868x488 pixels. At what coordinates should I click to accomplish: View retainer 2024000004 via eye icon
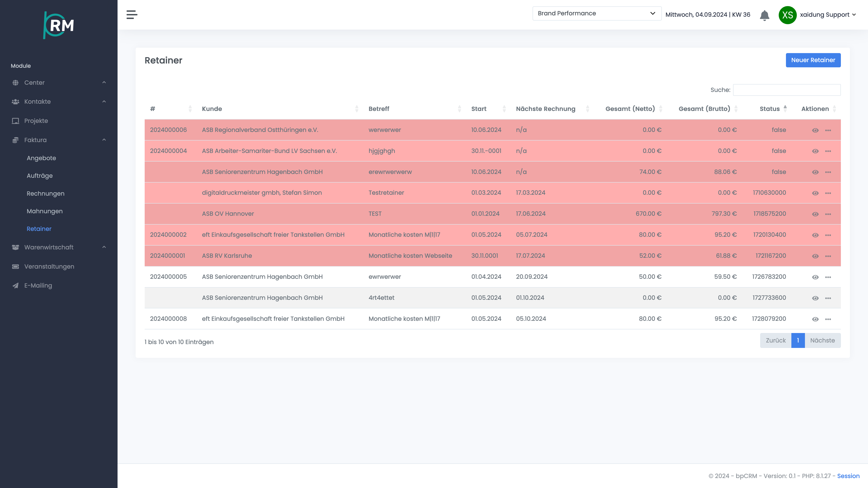[x=815, y=151]
